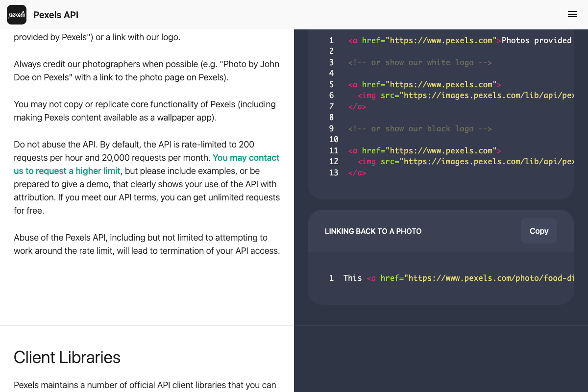Image resolution: width=588 pixels, height=392 pixels.
Task: Select the 'Client Libraries' heading
Action: tap(68, 358)
